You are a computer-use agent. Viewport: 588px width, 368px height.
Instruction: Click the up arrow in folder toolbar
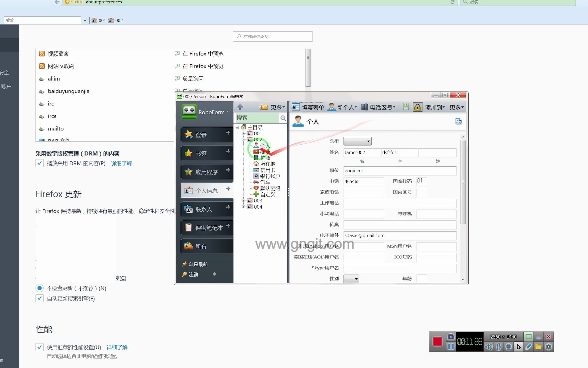[240, 107]
